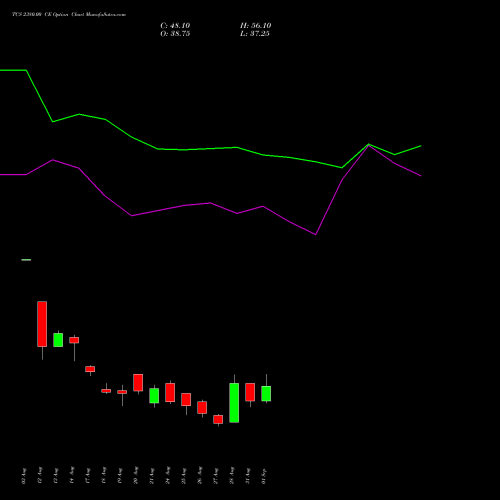Screen dimensions: 500x500
Task: Click the low value L: 37.25
Action: click(x=255, y=34)
